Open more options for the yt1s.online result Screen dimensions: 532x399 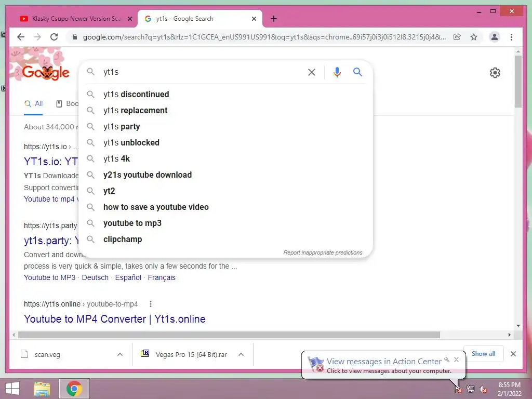coord(150,304)
